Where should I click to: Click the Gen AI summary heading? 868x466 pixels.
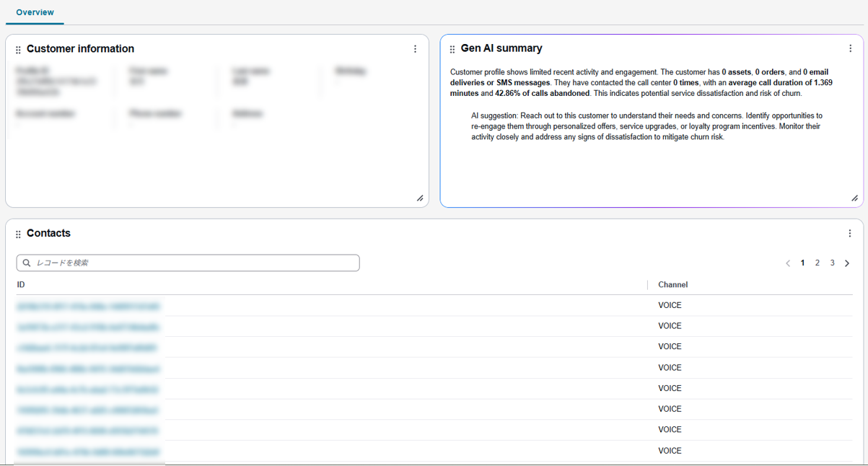(x=501, y=48)
